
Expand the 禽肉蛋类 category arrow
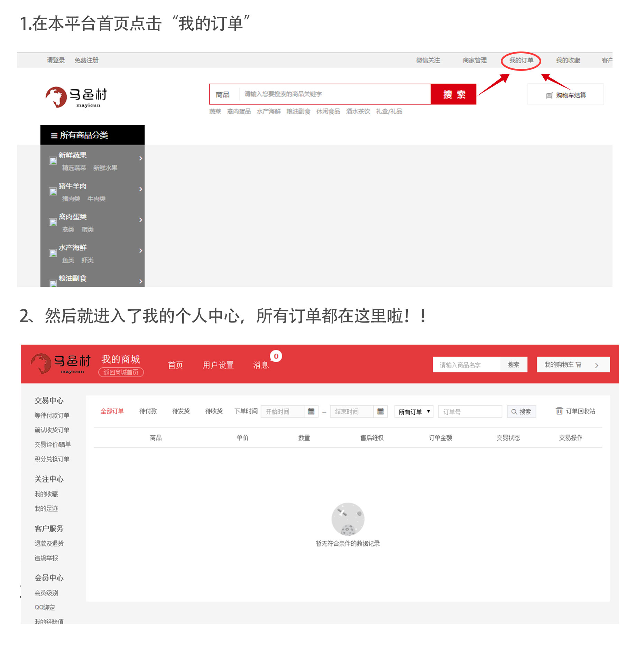[x=141, y=220]
